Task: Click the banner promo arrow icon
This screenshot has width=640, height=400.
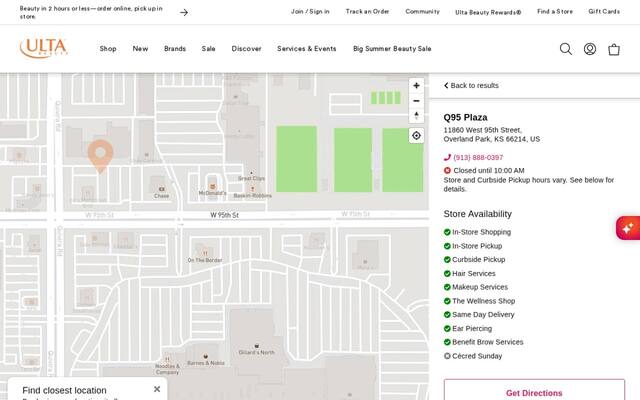Action: tap(184, 13)
